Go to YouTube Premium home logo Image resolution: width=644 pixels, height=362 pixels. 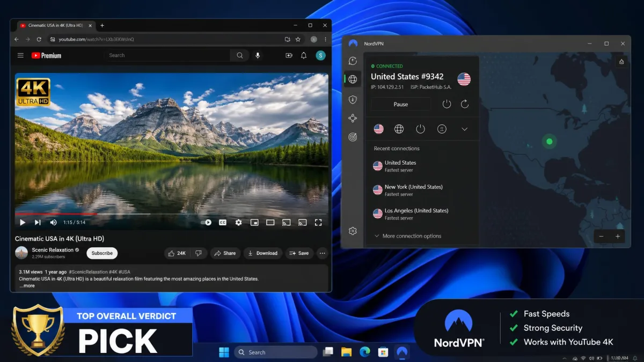(x=46, y=55)
